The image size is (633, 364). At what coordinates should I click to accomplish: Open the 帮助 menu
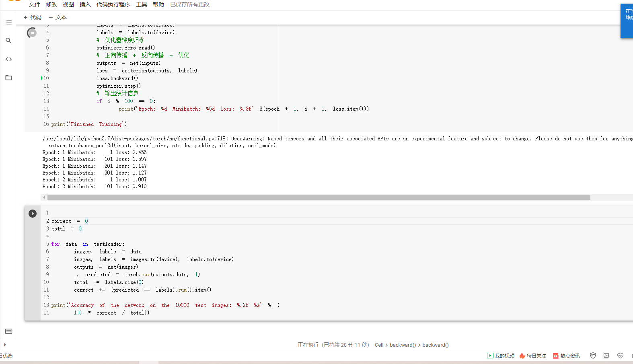(158, 4)
